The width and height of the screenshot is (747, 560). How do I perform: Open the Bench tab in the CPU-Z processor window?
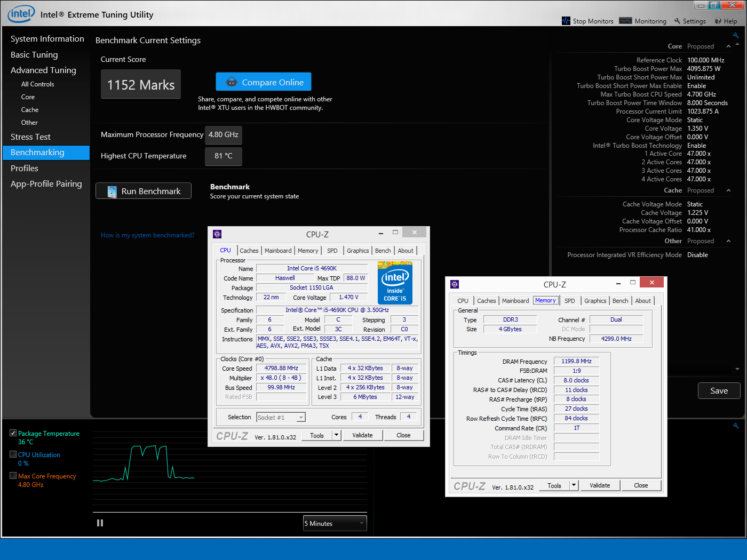pos(383,251)
